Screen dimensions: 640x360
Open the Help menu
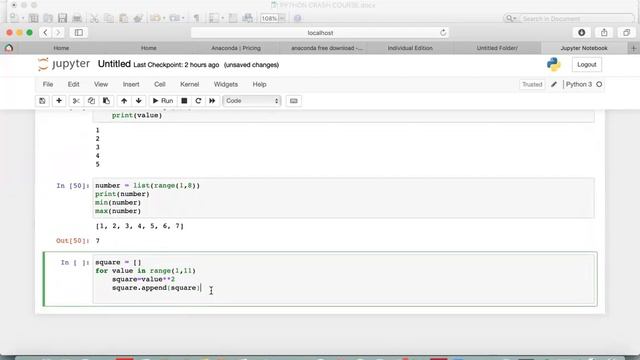(x=259, y=84)
